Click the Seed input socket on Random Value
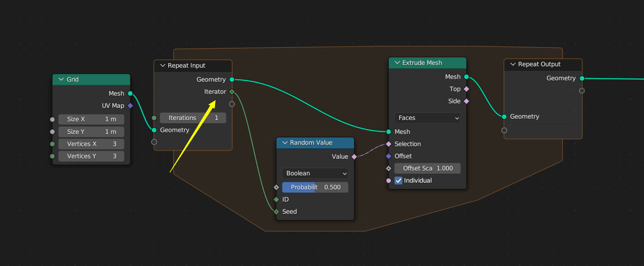 (276, 211)
